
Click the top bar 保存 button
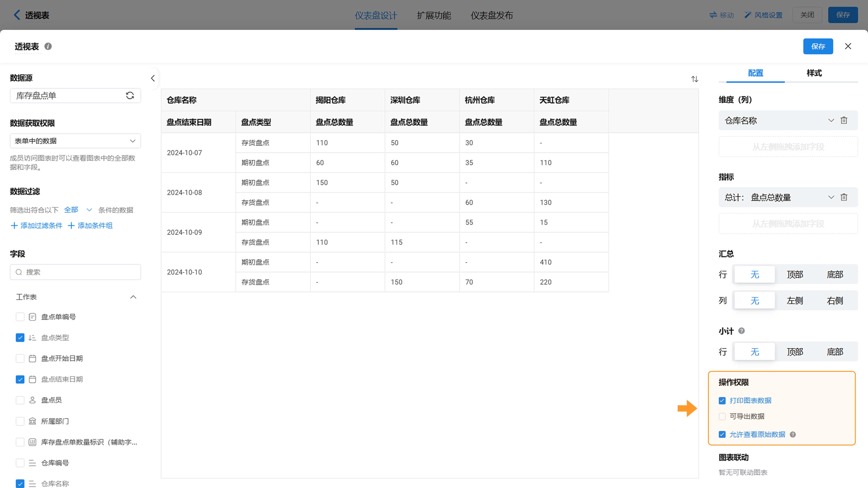tap(843, 15)
